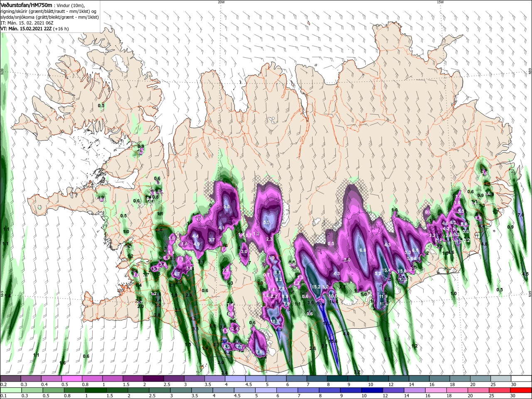The width and height of the screenshot is (532, 399).
Task: Pick lower legend swatch between 3 and 3.5
Action: (x=181, y=390)
